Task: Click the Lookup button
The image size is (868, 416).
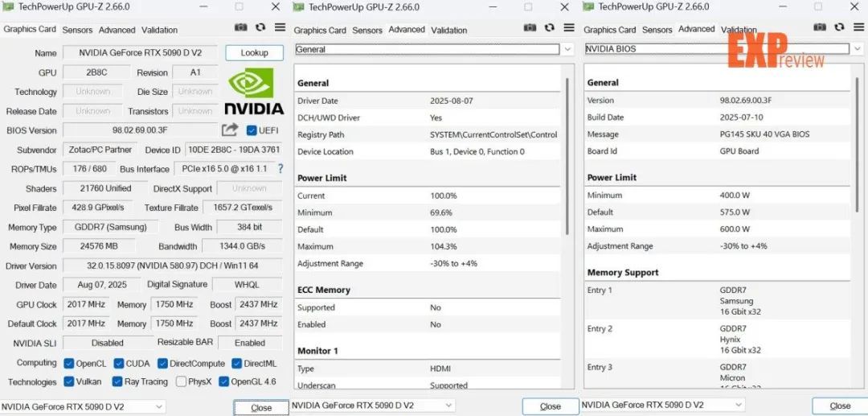Action: coord(255,52)
